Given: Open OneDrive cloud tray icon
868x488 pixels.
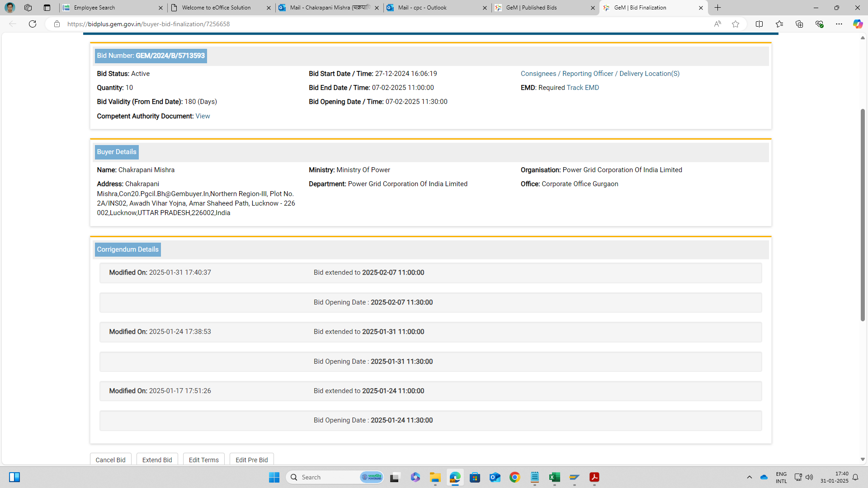Looking at the screenshot, I should 764,477.
